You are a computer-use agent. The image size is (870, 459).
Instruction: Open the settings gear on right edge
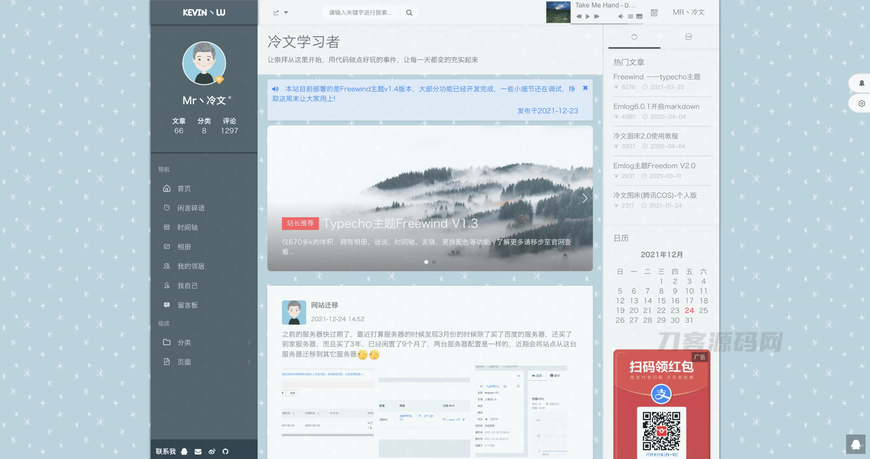(x=862, y=103)
